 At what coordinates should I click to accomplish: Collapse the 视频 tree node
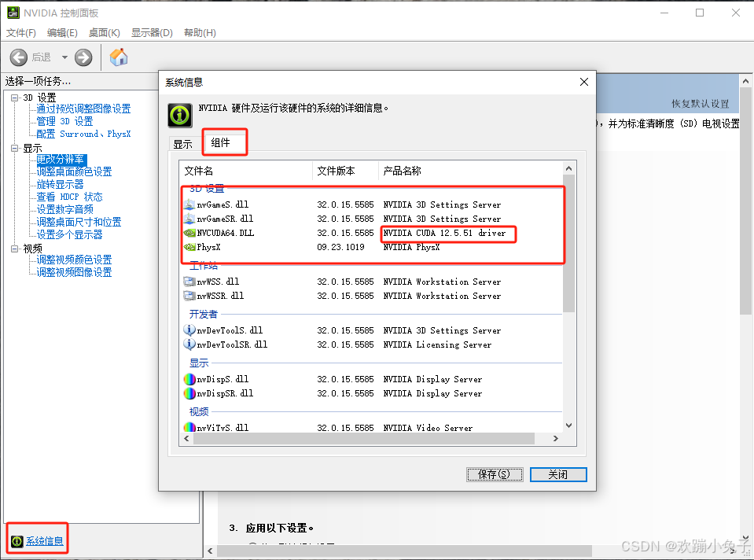(14, 249)
